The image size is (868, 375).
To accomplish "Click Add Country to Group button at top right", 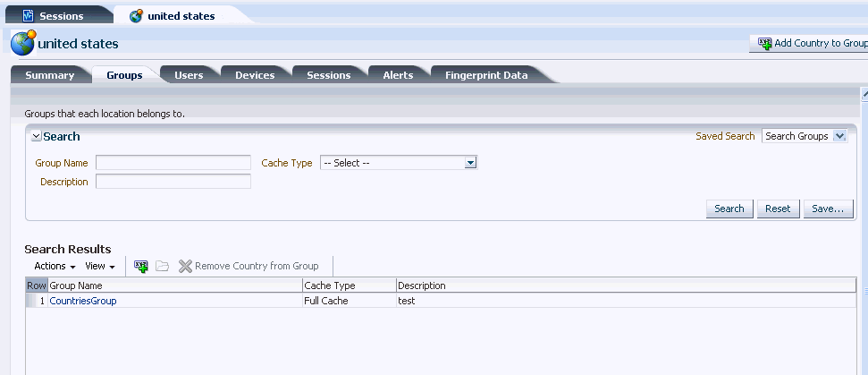I will (811, 43).
